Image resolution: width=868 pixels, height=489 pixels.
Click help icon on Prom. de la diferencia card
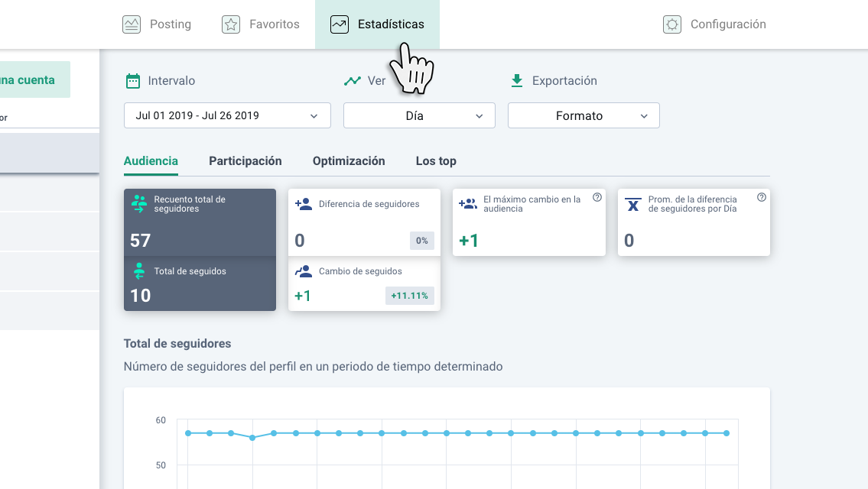click(x=762, y=197)
